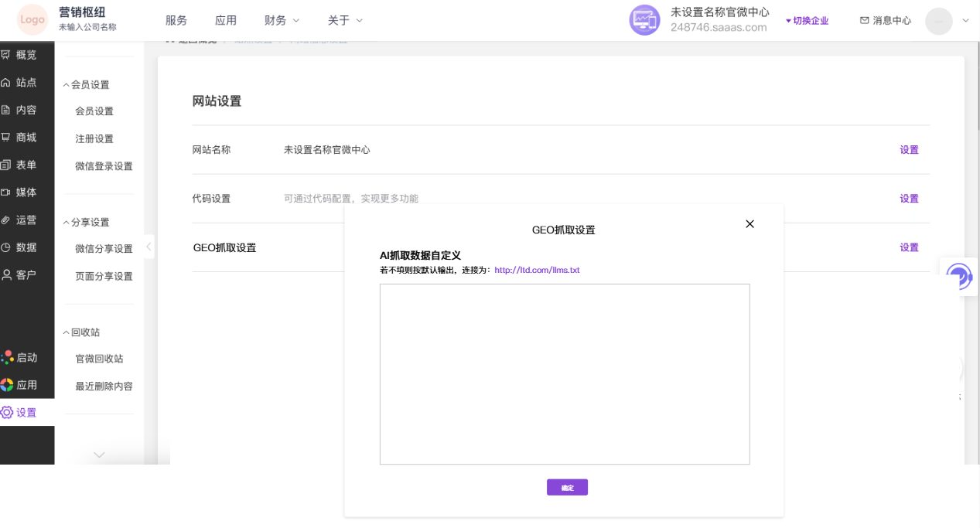
Task: Collapse the 分享设置 section
Action: [67, 222]
